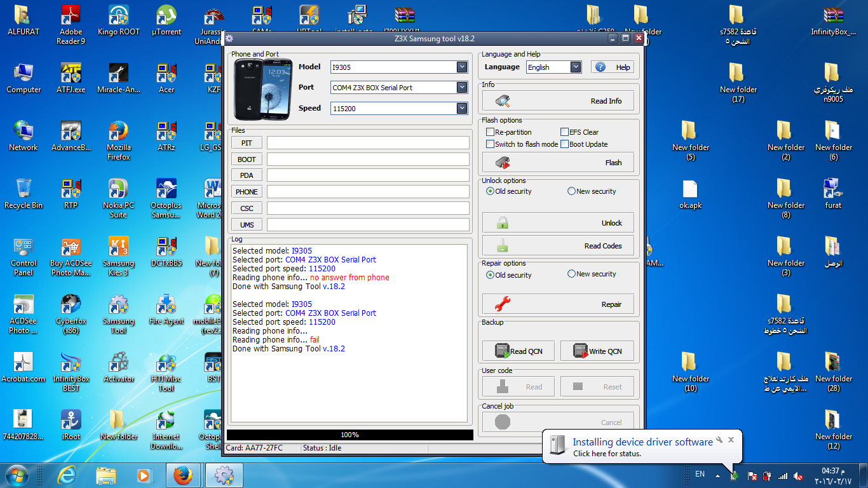Open the Kingo ROOT desktop shortcut
The image size is (868, 488).
click(x=118, y=20)
